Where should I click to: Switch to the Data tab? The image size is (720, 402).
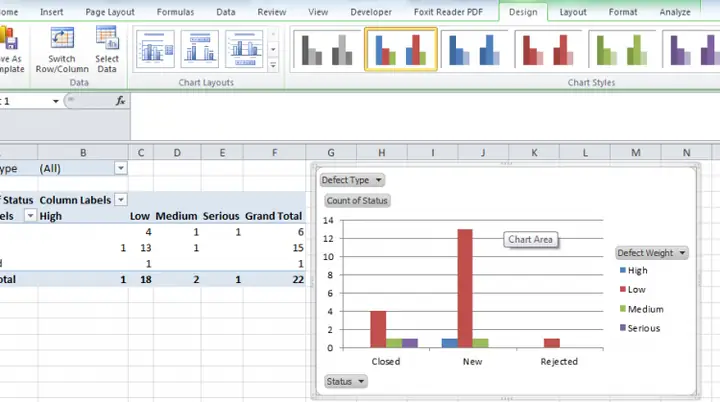[x=225, y=12]
